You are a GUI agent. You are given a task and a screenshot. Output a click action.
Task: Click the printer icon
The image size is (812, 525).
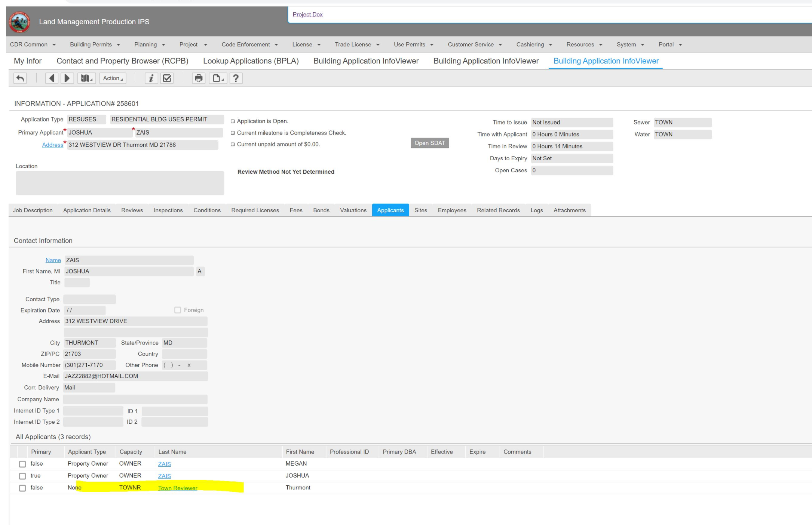click(199, 78)
